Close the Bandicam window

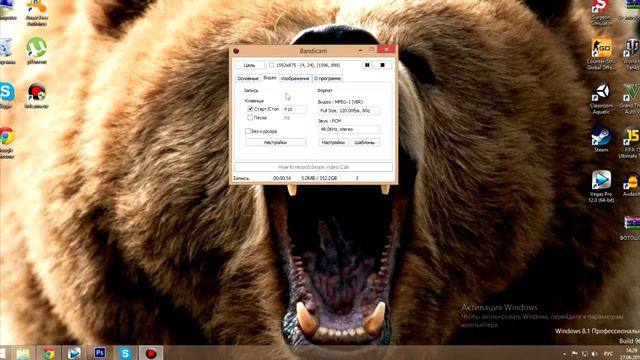click(386, 49)
